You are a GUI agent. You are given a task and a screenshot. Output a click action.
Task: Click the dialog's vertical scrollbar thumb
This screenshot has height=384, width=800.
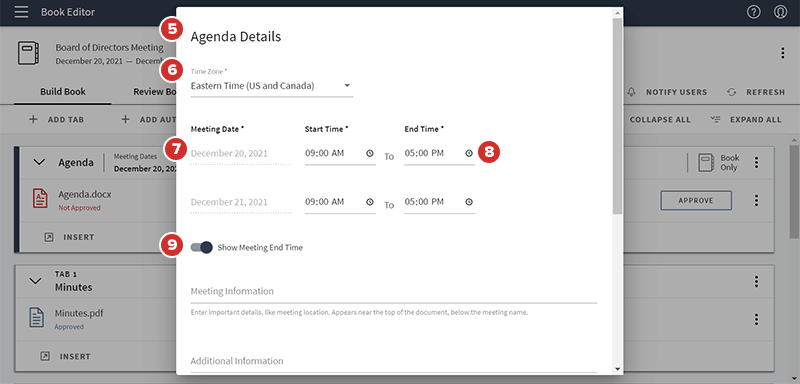point(617,116)
